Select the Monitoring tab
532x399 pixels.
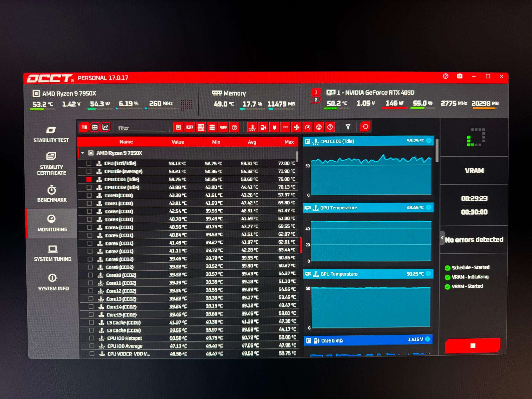[52, 223]
